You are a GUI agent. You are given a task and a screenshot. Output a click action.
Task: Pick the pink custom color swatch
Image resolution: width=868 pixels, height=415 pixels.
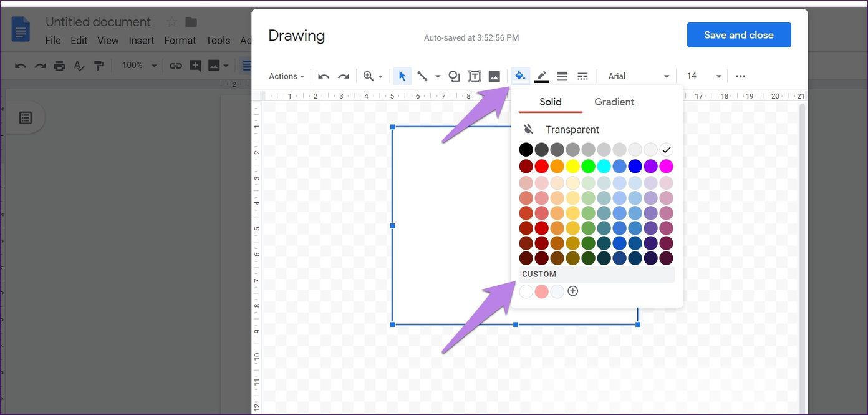pyautogui.click(x=541, y=291)
